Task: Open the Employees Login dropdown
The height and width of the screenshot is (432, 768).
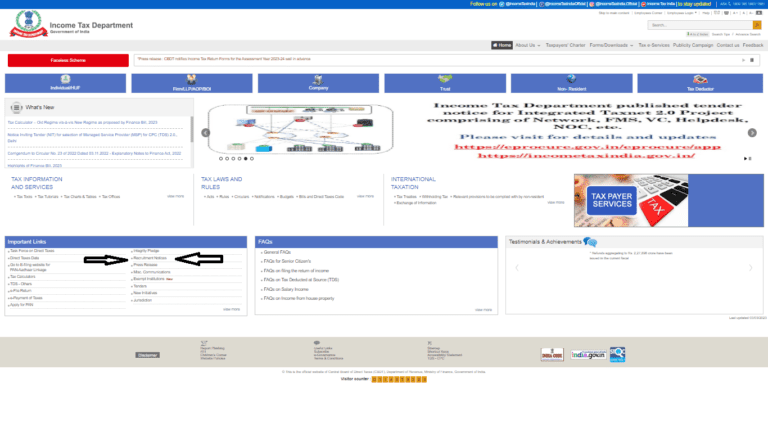Action: click(x=682, y=13)
